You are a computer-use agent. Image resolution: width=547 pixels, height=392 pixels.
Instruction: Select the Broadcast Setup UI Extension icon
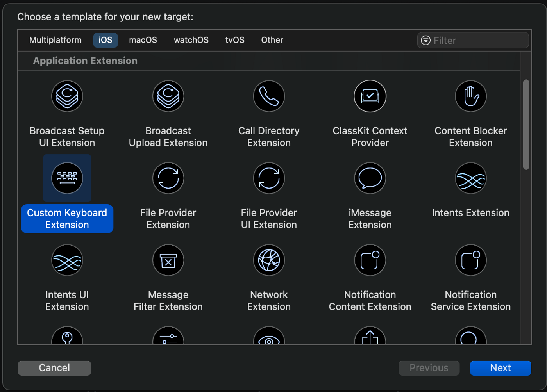click(67, 96)
